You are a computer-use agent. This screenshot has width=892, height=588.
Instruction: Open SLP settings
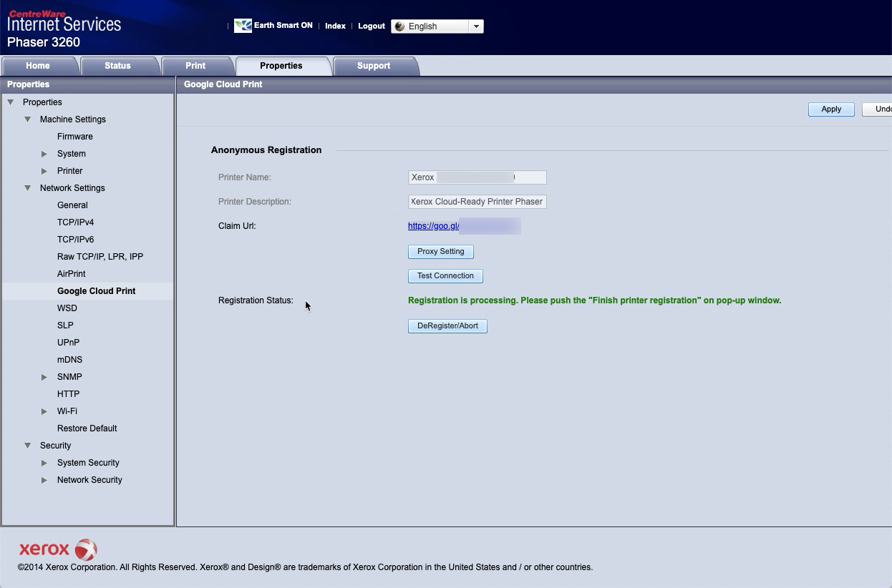coord(65,325)
